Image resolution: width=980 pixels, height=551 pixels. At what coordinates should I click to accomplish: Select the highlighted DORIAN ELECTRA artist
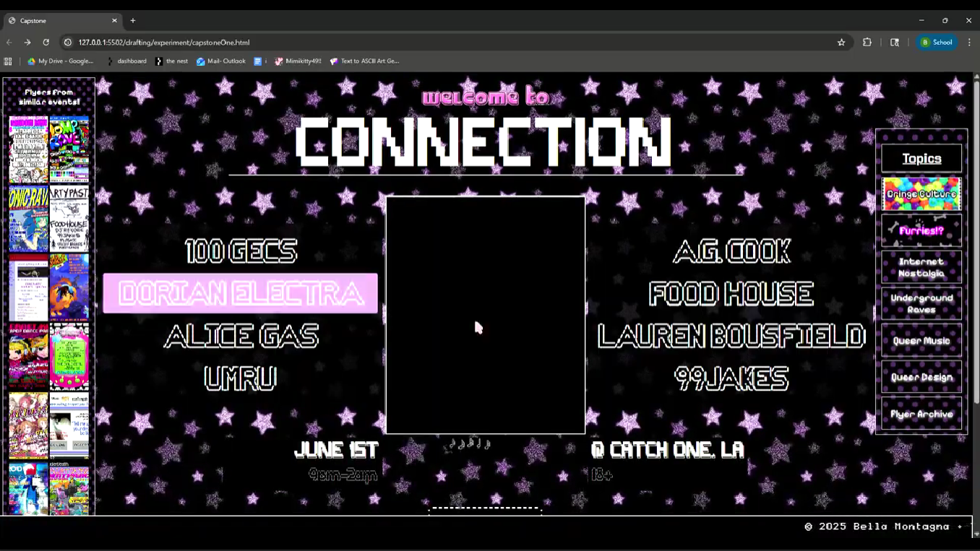[x=241, y=293]
